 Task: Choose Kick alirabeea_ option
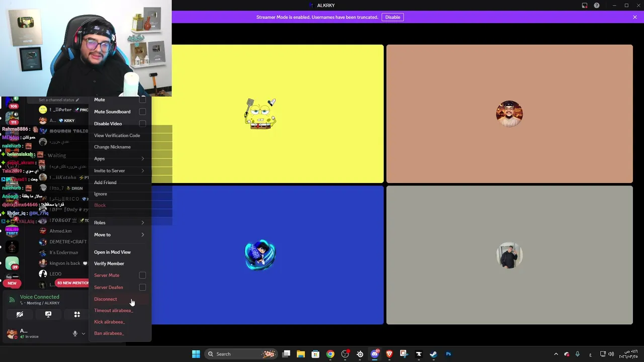pos(109,322)
